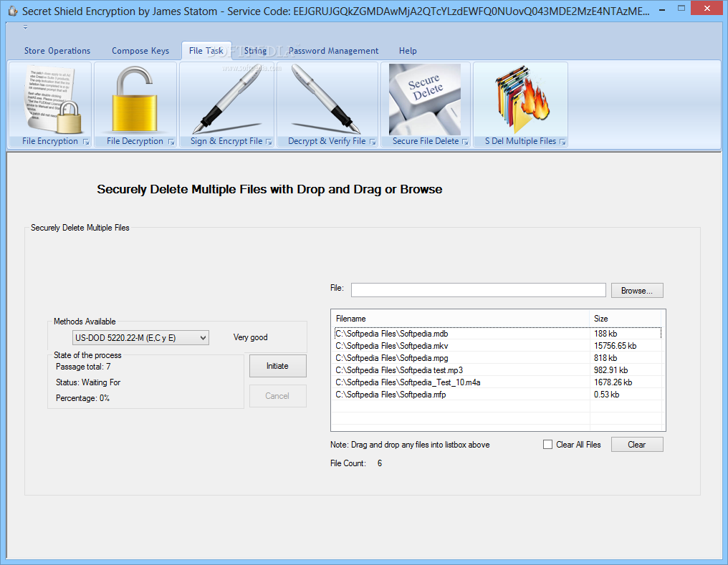Click the application icon in the title bar
Viewport: 728px width, 565px height.
(13, 11)
